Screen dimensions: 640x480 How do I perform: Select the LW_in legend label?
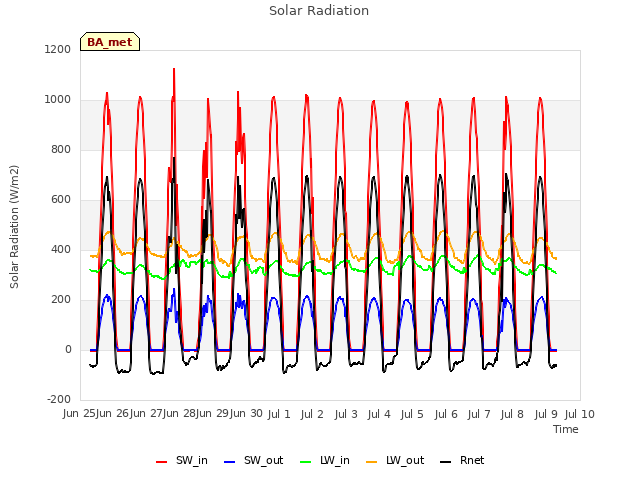point(335,460)
